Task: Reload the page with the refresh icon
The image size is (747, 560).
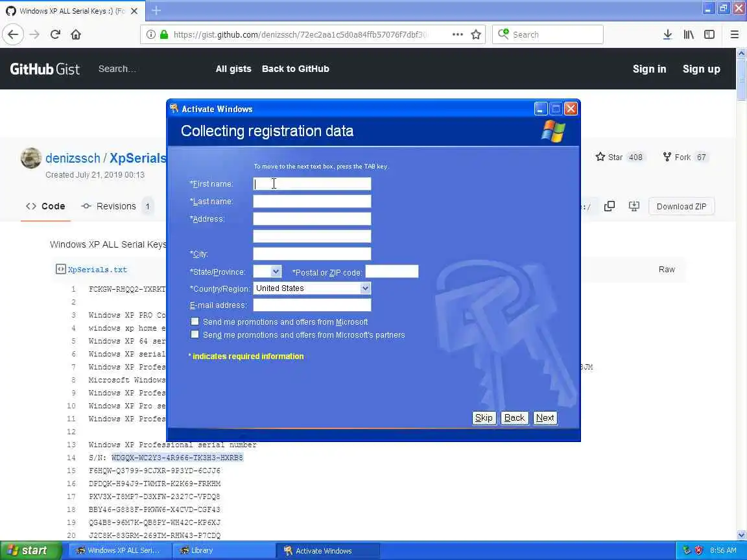Action: pyautogui.click(x=55, y=34)
